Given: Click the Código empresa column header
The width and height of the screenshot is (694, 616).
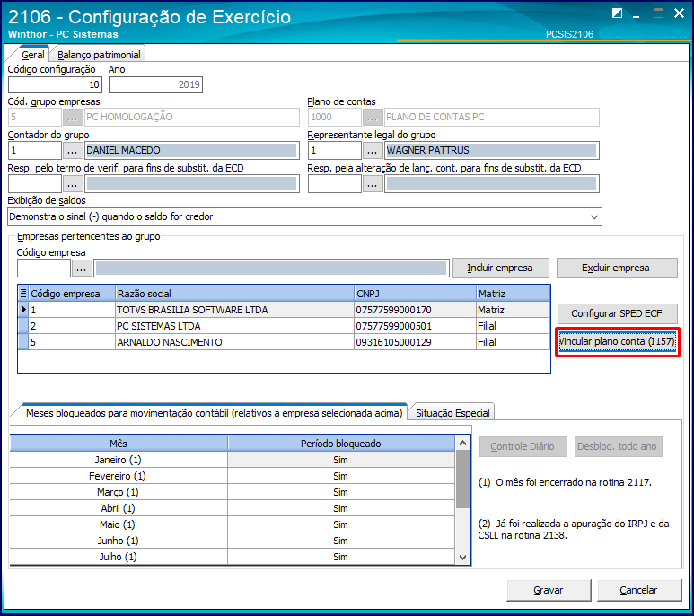Looking at the screenshot, I should tap(72, 294).
